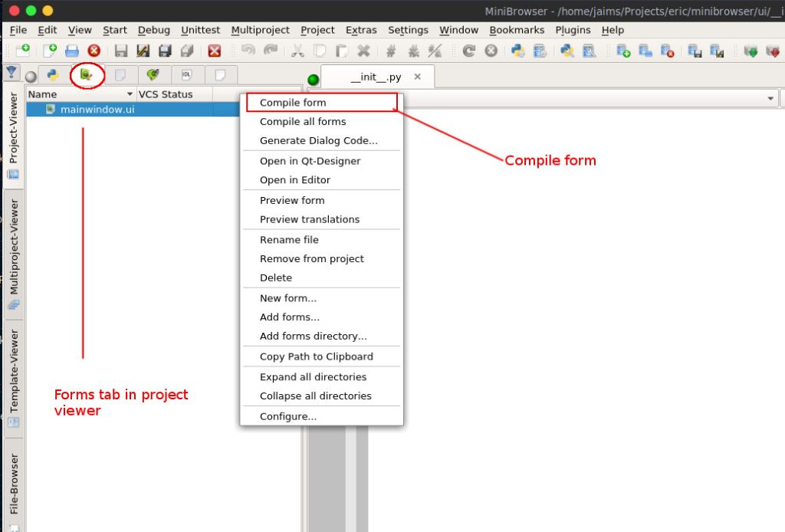Image resolution: width=785 pixels, height=532 pixels.
Task: Open the Multiproject menu
Action: (x=260, y=30)
